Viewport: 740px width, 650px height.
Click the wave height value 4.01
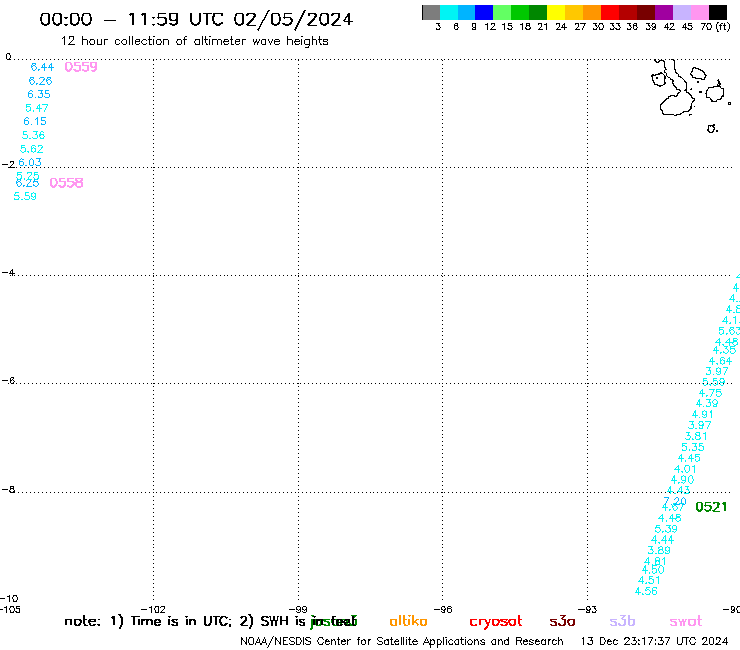pyautogui.click(x=685, y=469)
